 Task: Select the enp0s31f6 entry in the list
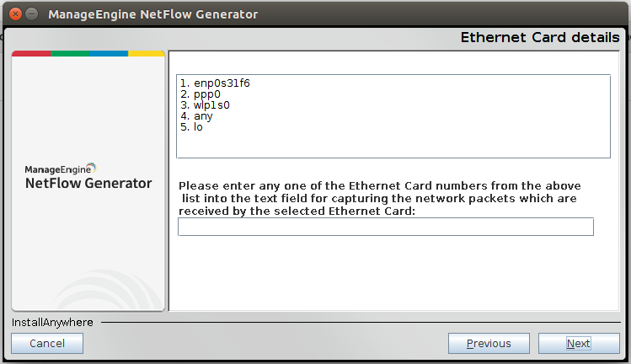(215, 83)
